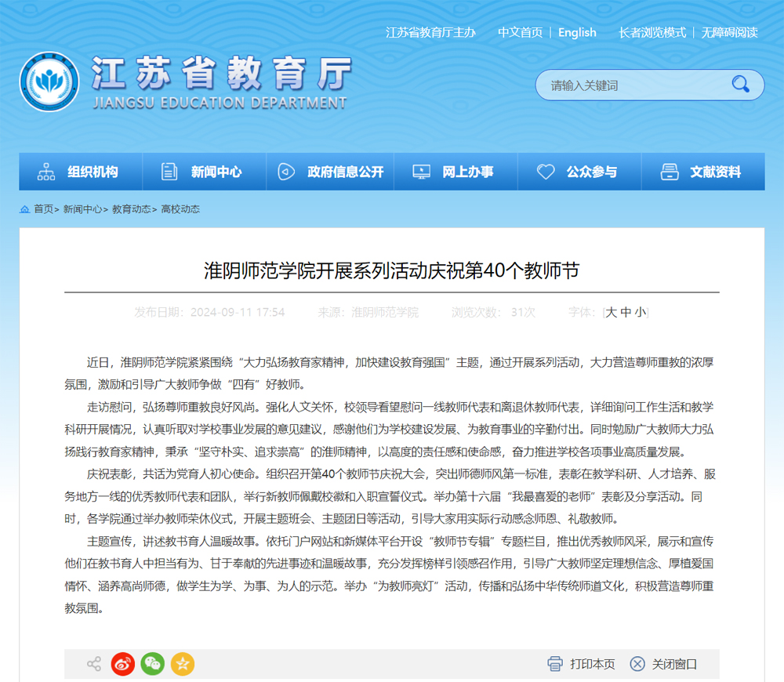Click 高校动态 in the breadcrumb
This screenshot has height=682, width=784.
180,209
